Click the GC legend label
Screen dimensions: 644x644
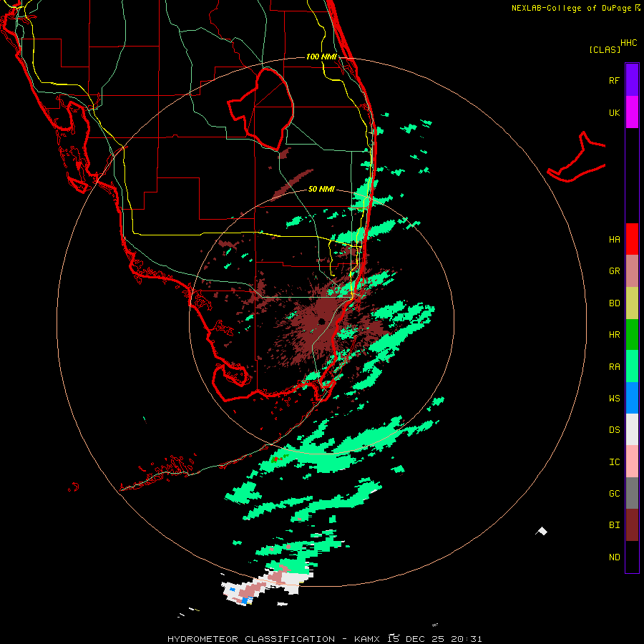point(614,494)
